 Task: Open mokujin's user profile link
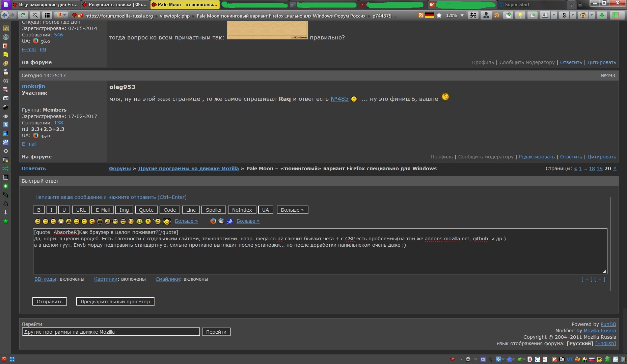pos(33,86)
